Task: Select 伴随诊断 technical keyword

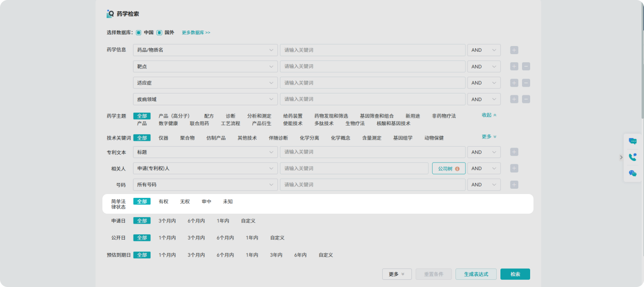Action: point(278,138)
